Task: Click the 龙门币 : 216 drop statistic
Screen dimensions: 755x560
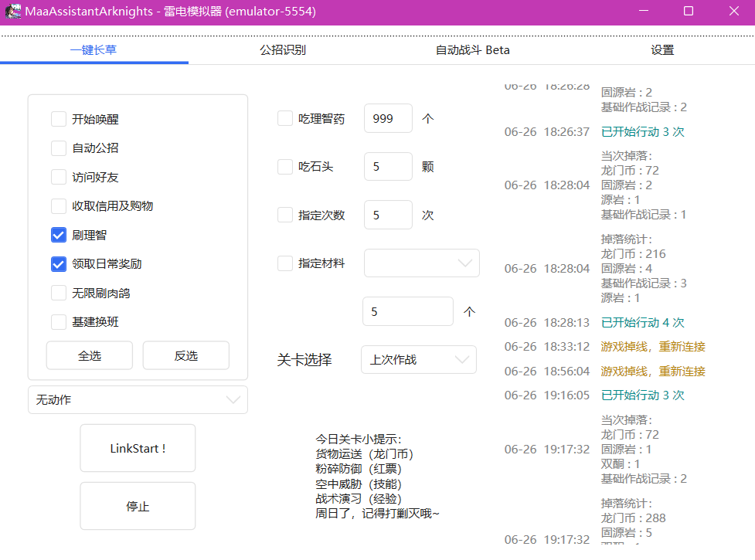Action: 633,253
